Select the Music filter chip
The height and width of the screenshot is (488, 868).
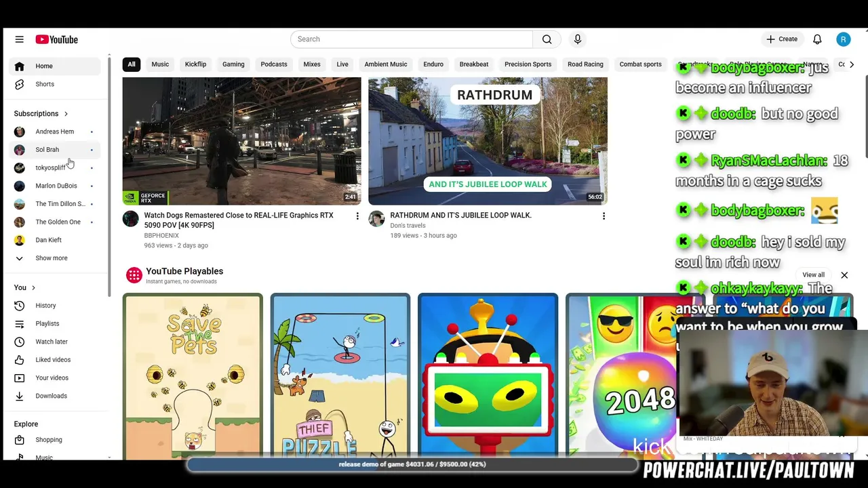pyautogui.click(x=160, y=64)
